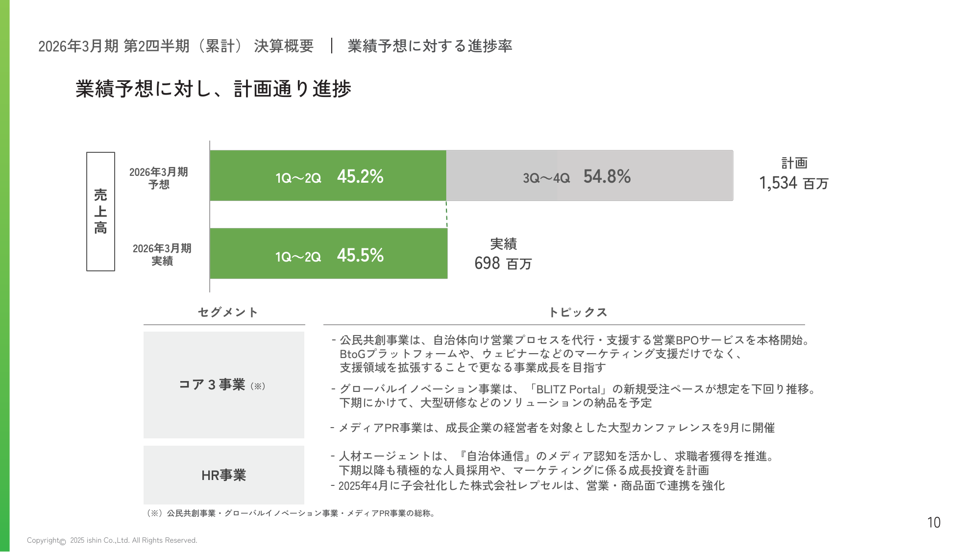Click the 株式会社レプセル subsidiary bullet
The image size is (980, 552).
click(x=528, y=486)
